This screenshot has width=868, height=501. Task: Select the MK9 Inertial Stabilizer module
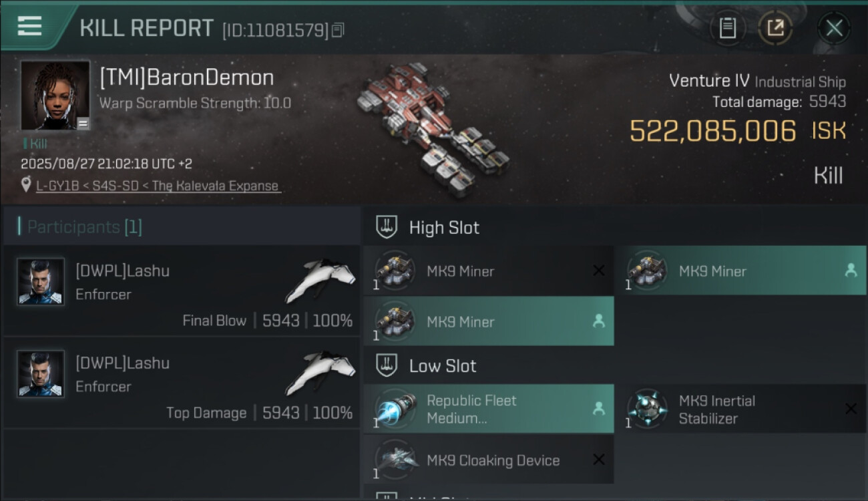coord(740,409)
